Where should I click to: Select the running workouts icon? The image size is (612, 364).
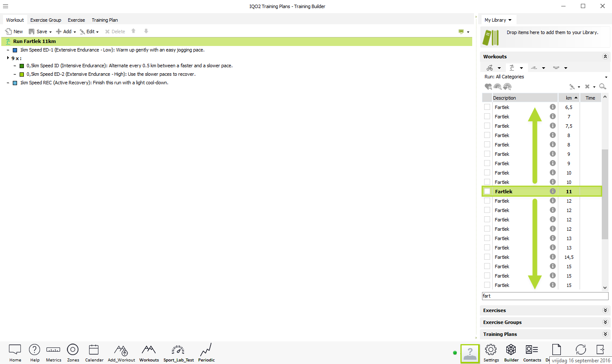(512, 68)
